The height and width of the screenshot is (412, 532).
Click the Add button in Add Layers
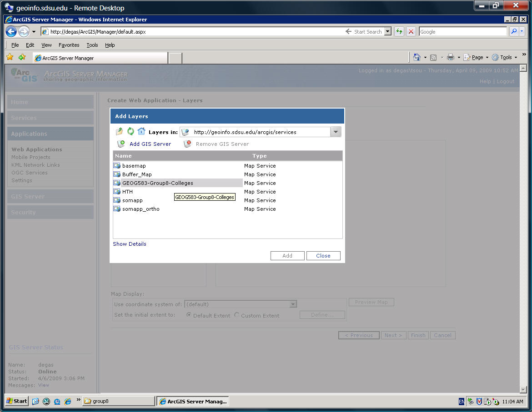287,256
